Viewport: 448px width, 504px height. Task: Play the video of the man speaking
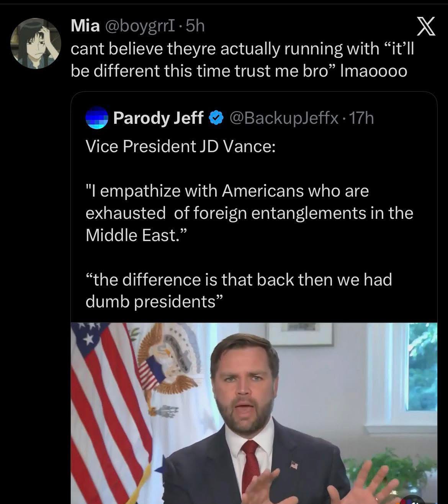click(x=253, y=413)
